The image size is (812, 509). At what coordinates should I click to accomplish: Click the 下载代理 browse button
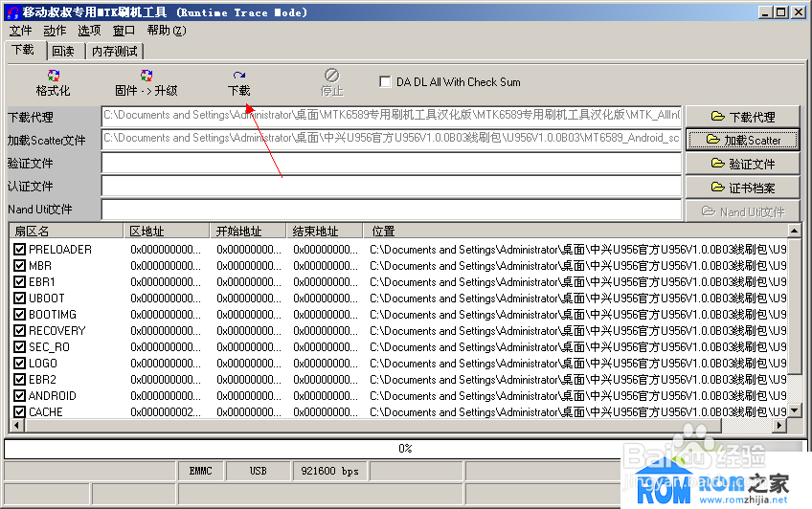[x=743, y=117]
